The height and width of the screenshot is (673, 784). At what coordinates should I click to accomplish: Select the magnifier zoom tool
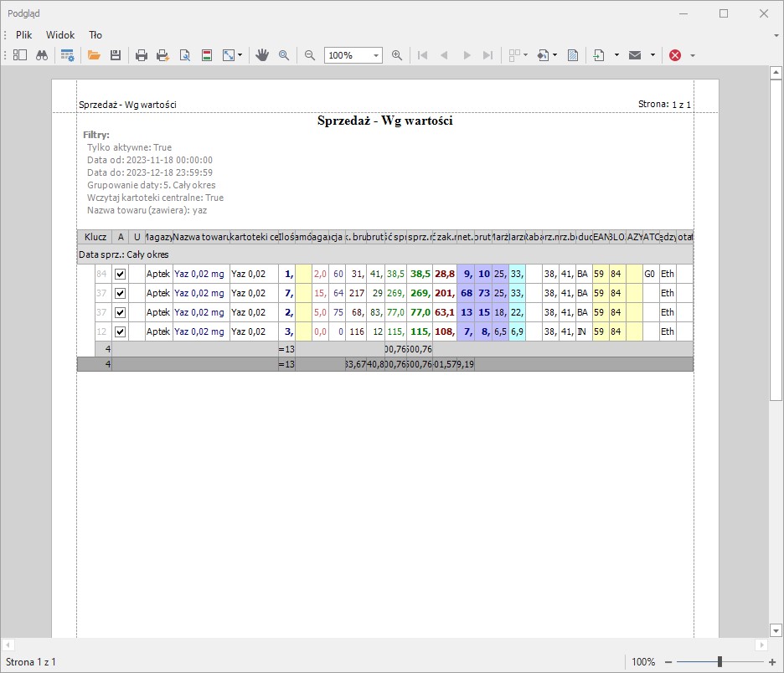284,55
